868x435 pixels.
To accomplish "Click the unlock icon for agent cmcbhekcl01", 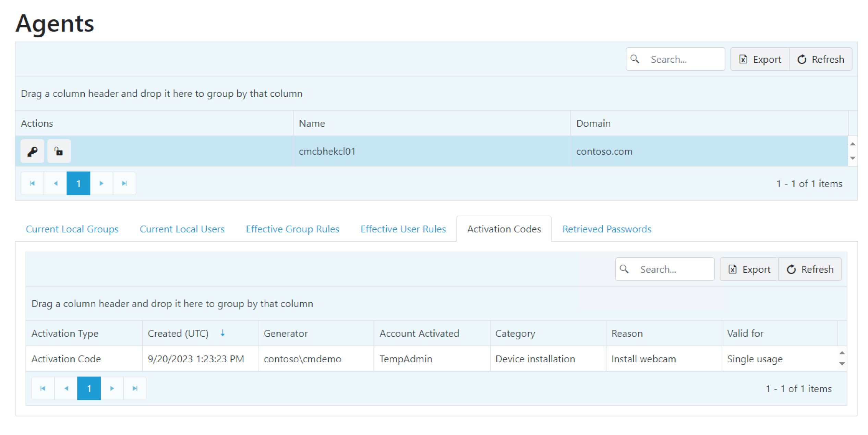I will [59, 151].
